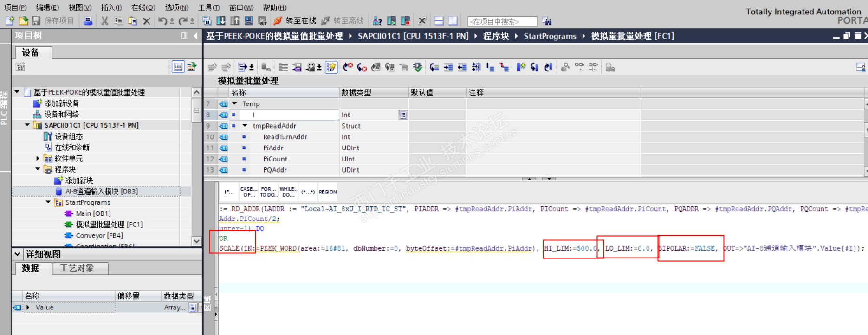The image size is (868, 335).
Task: Open the 视图(V) menu
Action: pos(80,7)
